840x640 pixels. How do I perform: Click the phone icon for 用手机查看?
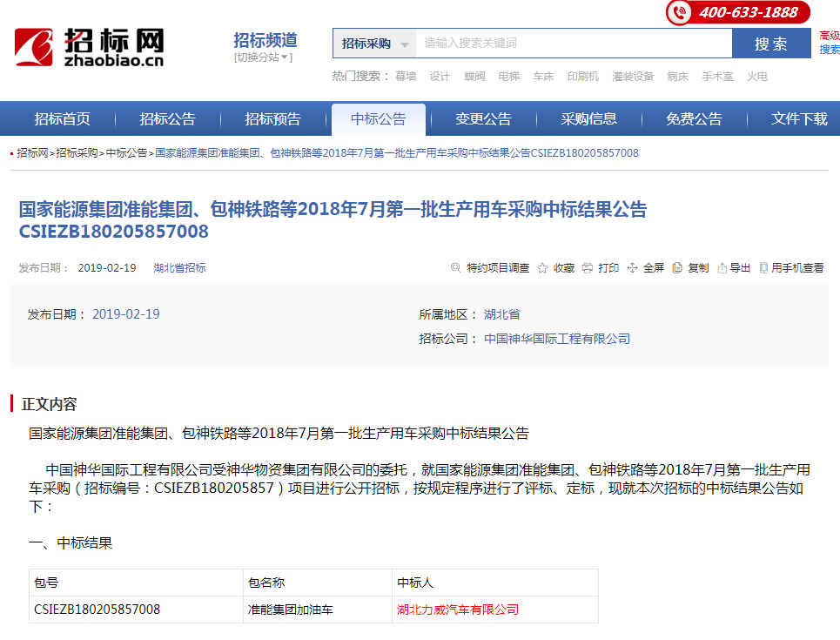point(764,267)
